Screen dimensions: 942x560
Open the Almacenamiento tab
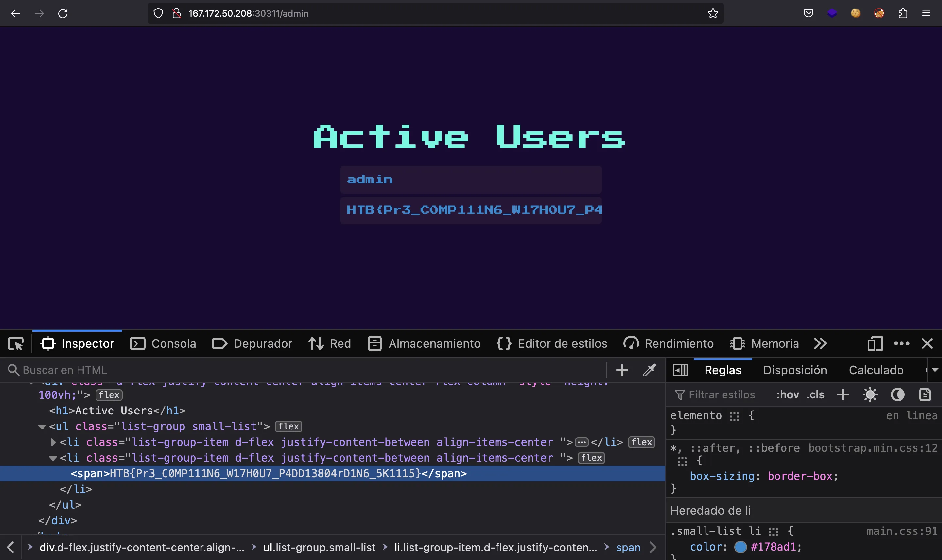(x=424, y=343)
